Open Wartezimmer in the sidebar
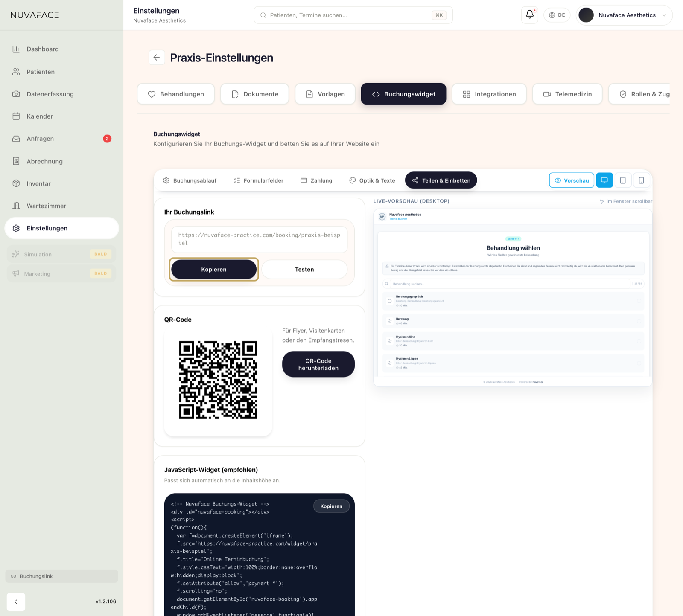Screen dimensions: 683x616 coord(61,206)
